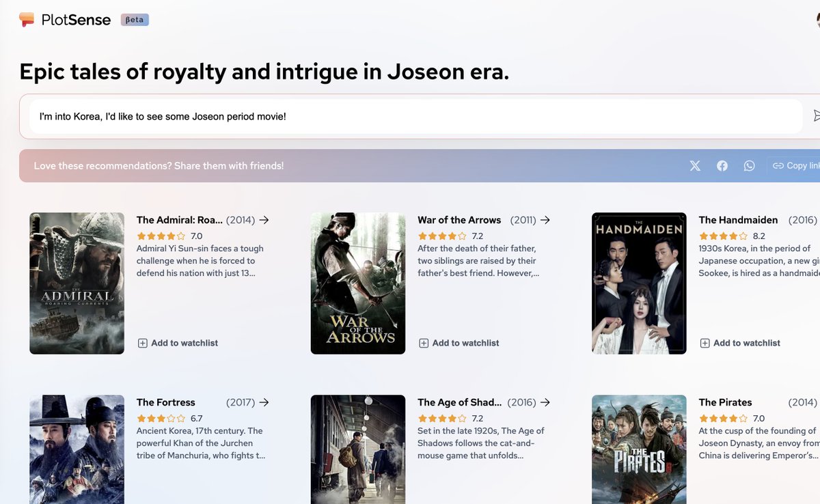This screenshot has height=504, width=820.
Task: Click War of the Arrows year (2011)
Action: coord(523,220)
